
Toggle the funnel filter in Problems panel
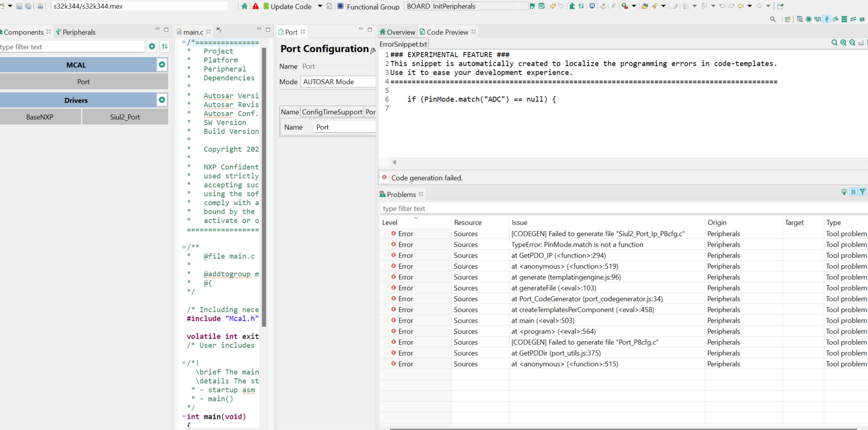tap(862, 192)
